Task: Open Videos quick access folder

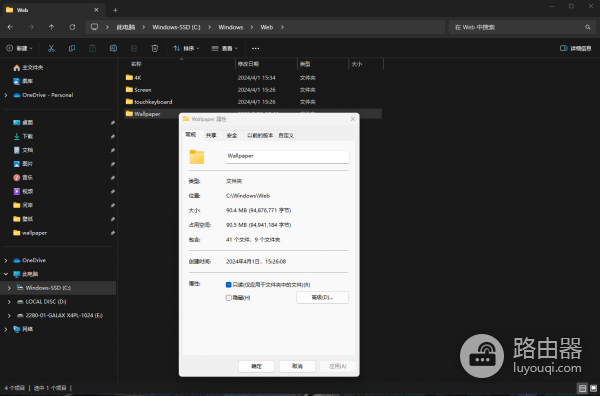Action: (23, 191)
